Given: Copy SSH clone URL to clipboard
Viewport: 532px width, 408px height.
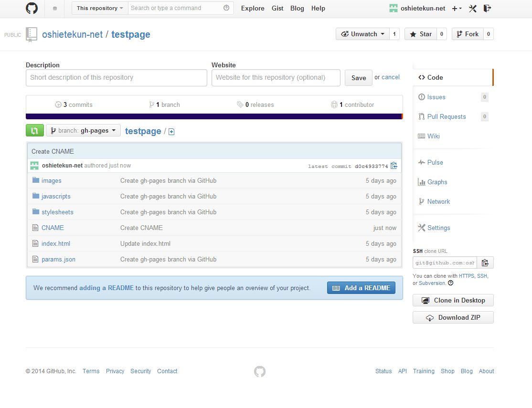Looking at the screenshot, I should (485, 262).
